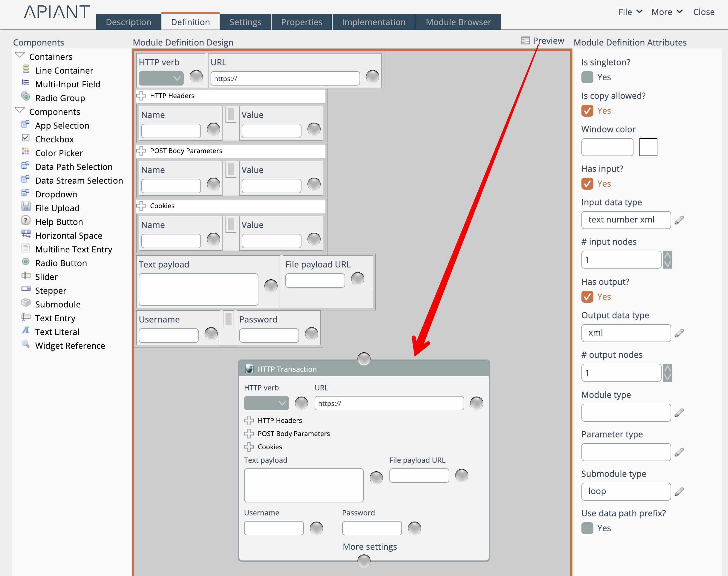Toggle the Use data path prefix checkbox
Image resolution: width=728 pixels, height=576 pixels.
587,528
